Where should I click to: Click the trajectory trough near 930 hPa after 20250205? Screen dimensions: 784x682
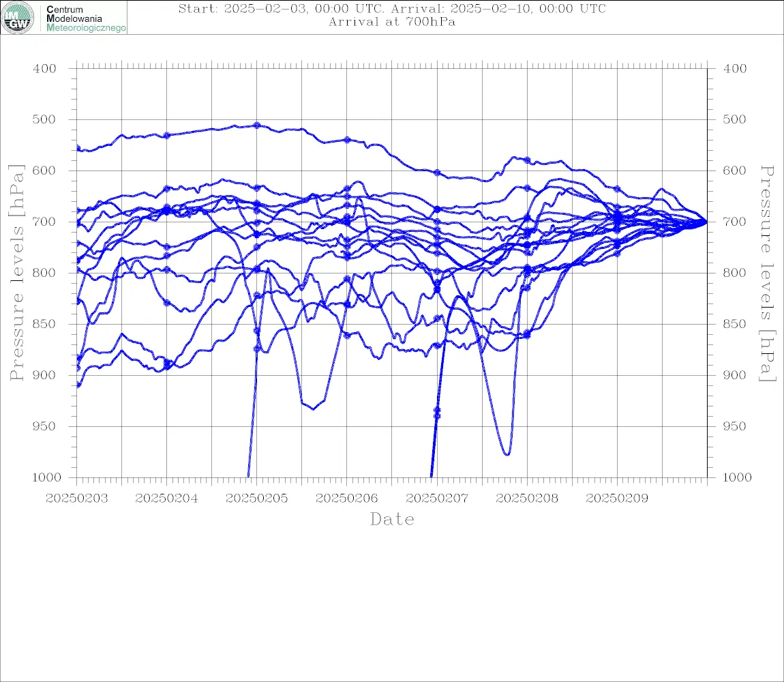(313, 409)
